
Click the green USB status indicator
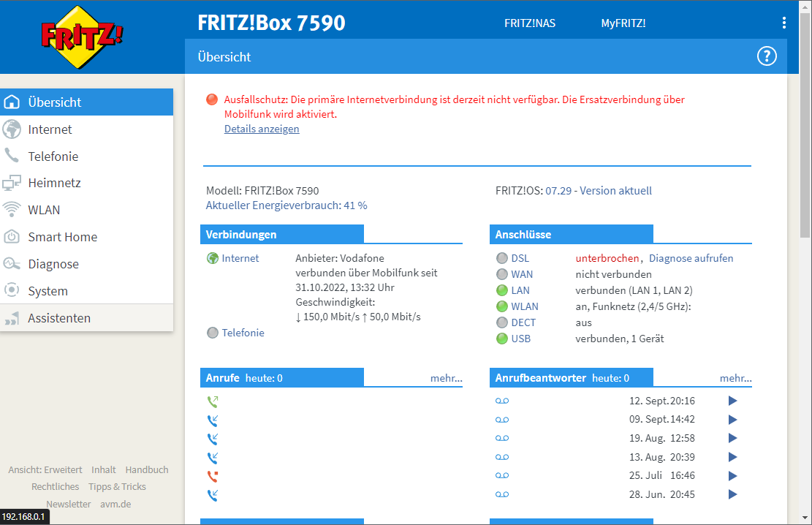coord(502,339)
